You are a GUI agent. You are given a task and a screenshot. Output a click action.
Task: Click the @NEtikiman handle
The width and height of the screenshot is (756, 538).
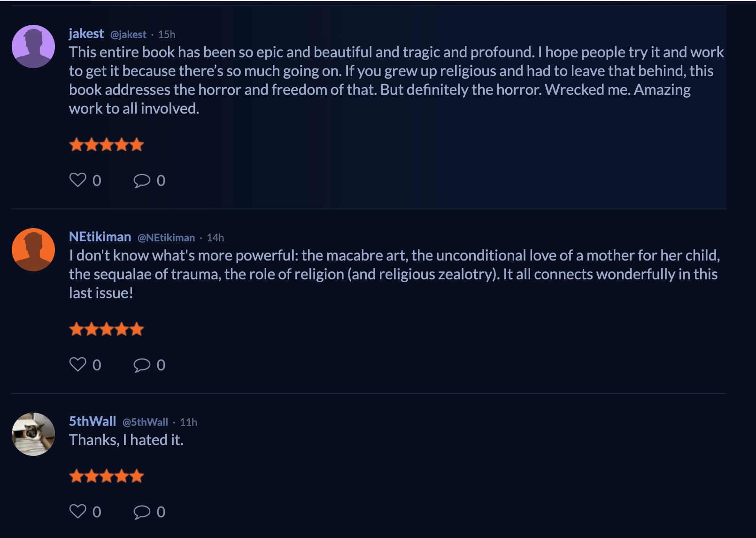[x=166, y=238]
